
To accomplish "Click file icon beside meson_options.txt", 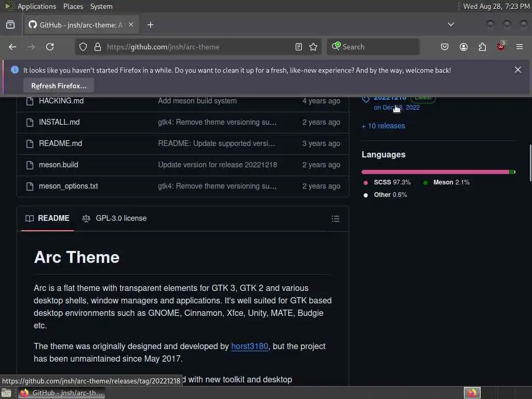I will coord(30,187).
